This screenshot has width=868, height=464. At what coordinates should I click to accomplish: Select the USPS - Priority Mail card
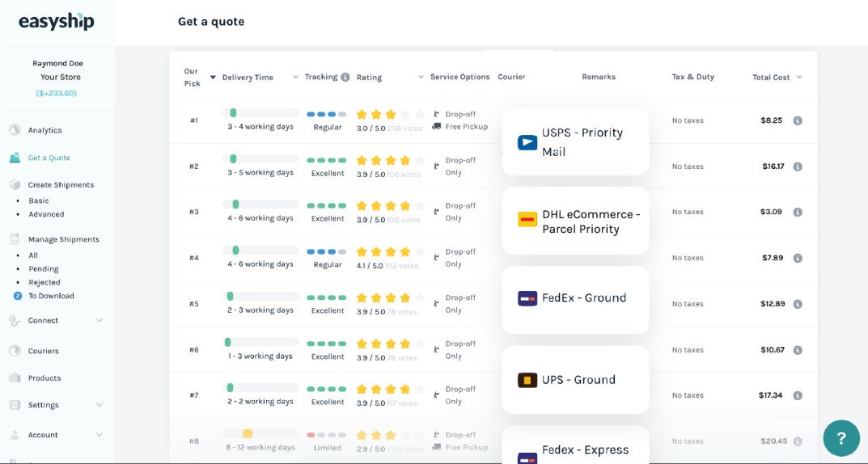point(575,141)
